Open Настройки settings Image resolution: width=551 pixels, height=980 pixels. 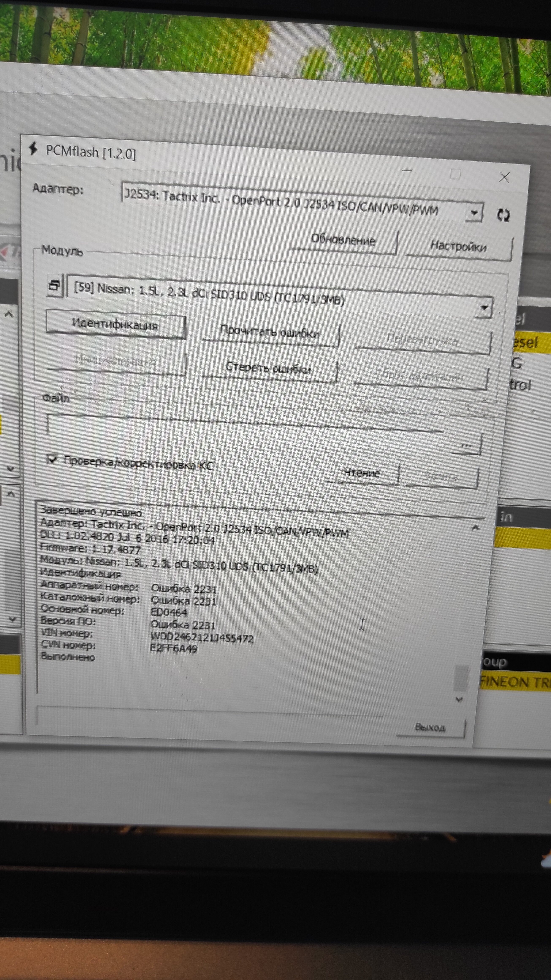[x=458, y=247]
